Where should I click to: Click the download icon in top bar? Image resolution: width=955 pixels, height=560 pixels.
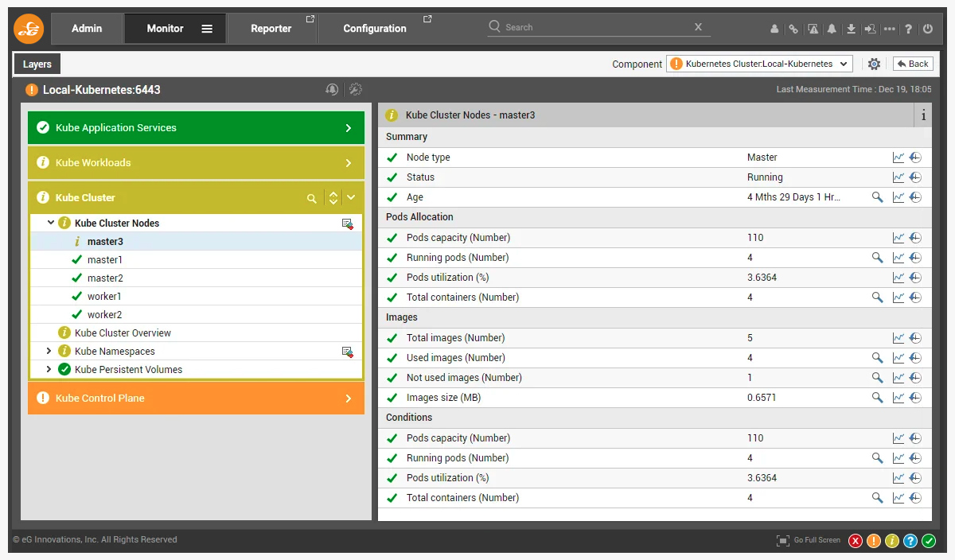click(851, 29)
